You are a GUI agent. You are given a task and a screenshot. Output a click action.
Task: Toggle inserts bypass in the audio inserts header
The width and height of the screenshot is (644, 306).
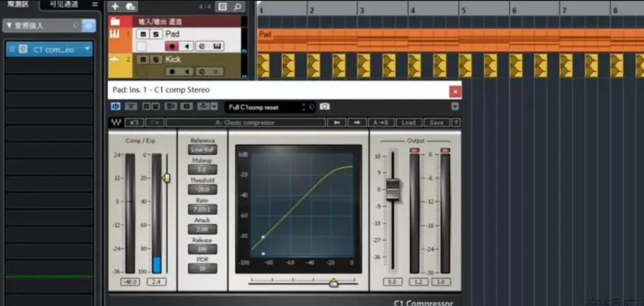pos(89,26)
